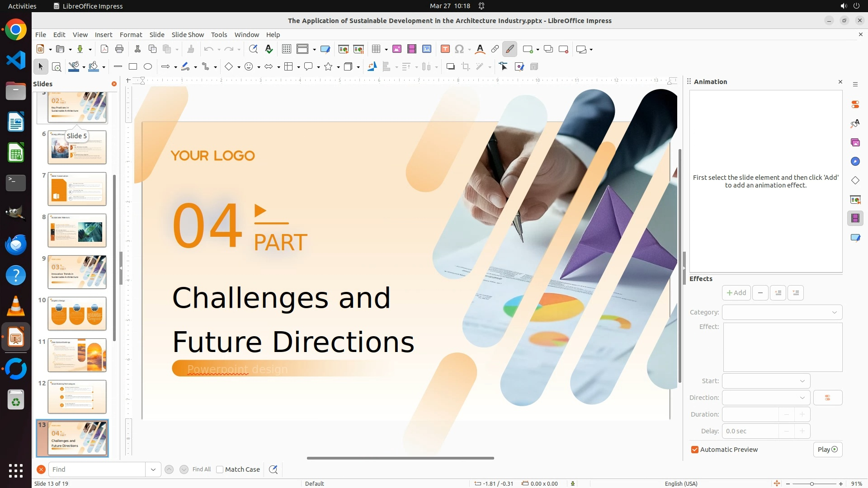
Task: Click the Crop Image tool icon
Action: point(465,67)
